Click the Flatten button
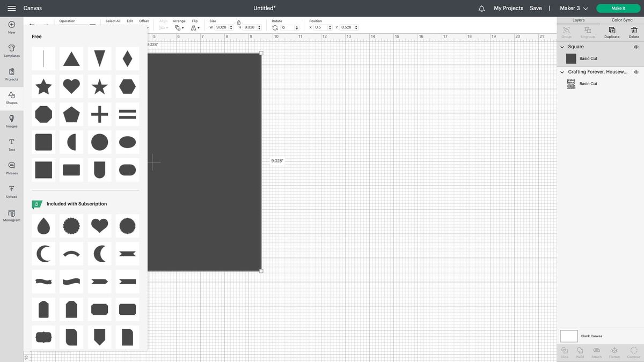The width and height of the screenshot is (644, 362). (614, 352)
